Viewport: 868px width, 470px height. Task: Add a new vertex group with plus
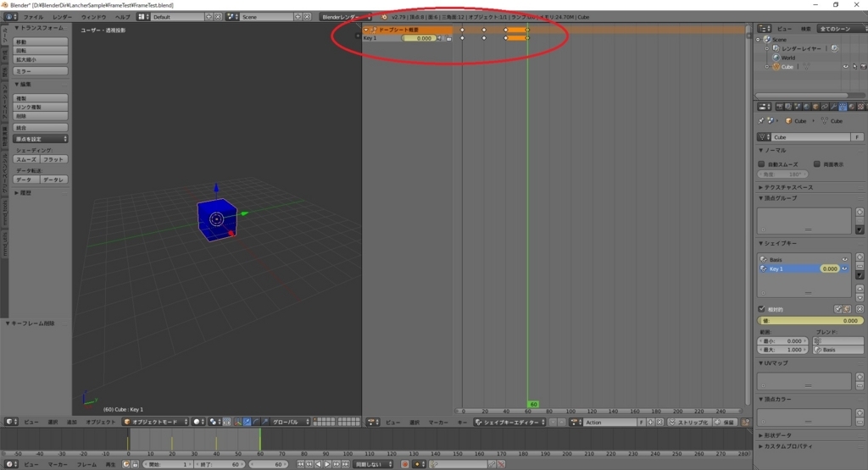tap(860, 212)
